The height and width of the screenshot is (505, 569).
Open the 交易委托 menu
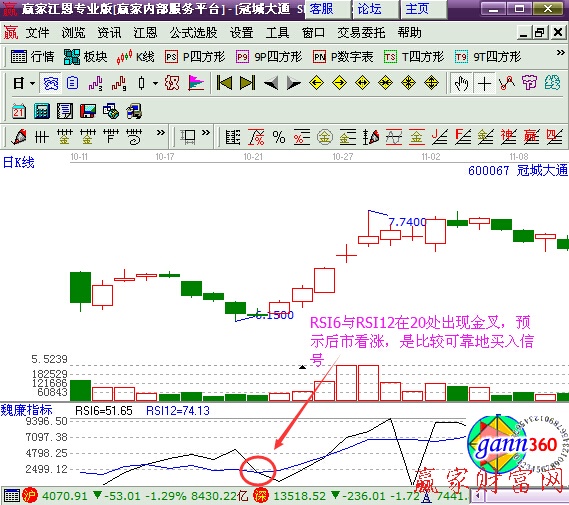click(361, 33)
